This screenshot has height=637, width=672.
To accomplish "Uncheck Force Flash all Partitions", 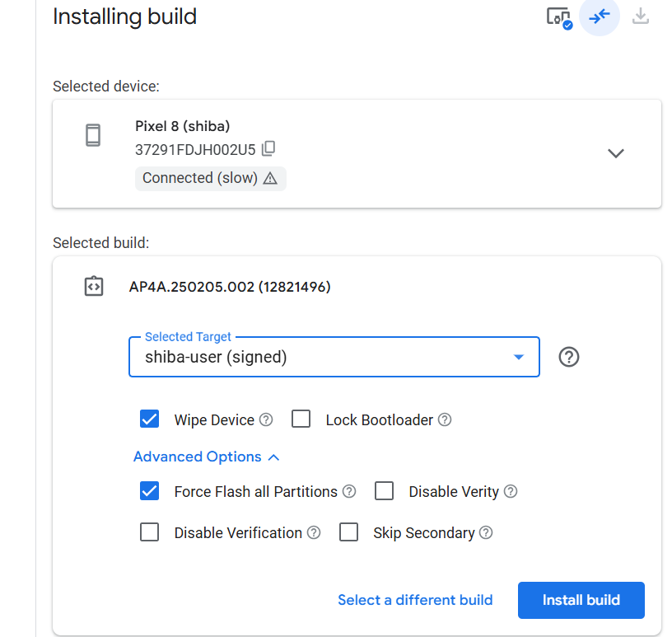I will [x=149, y=491].
